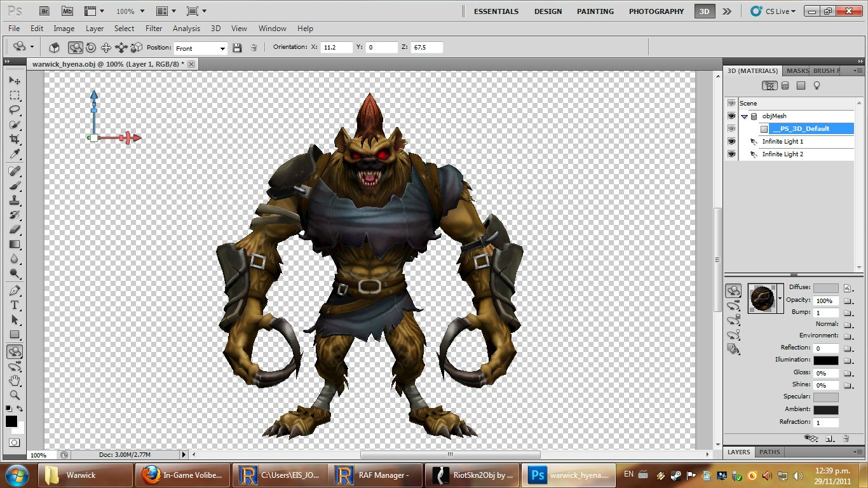Toggle visibility of __PS_3D_Default material
The width and height of the screenshot is (868, 488).
pyautogui.click(x=731, y=128)
